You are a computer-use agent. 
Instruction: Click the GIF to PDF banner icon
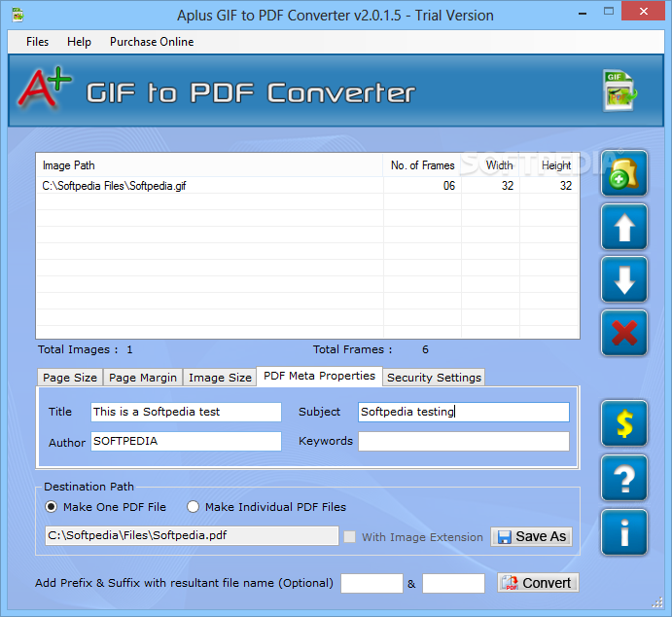click(x=619, y=91)
